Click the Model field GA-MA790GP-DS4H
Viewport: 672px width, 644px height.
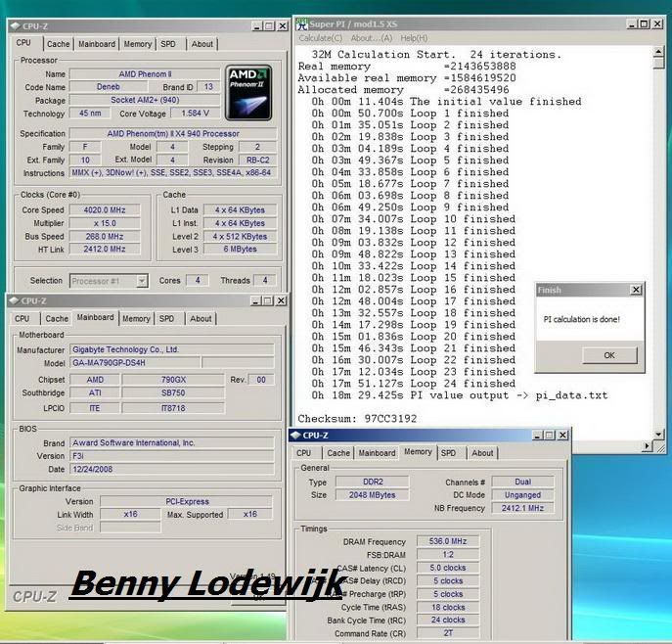click(x=135, y=363)
